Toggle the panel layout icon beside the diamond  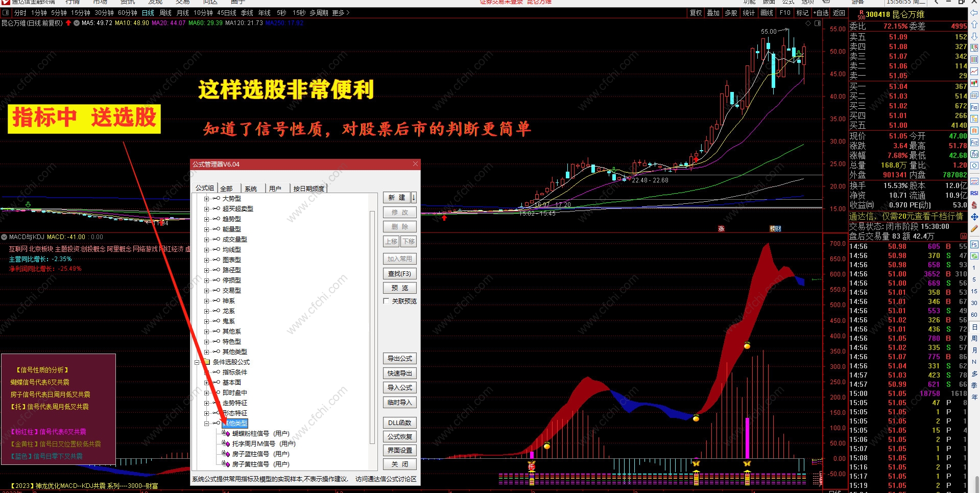pos(818,24)
